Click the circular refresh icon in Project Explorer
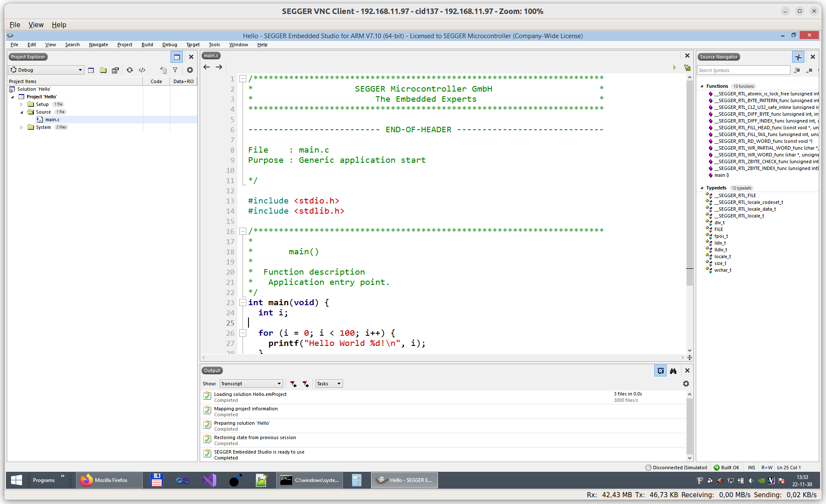 pos(130,70)
